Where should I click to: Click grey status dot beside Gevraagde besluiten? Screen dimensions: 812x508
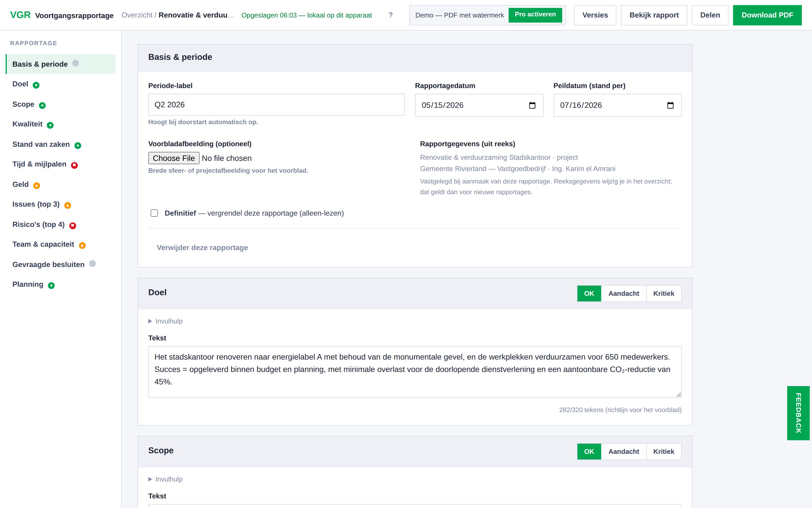click(x=92, y=264)
